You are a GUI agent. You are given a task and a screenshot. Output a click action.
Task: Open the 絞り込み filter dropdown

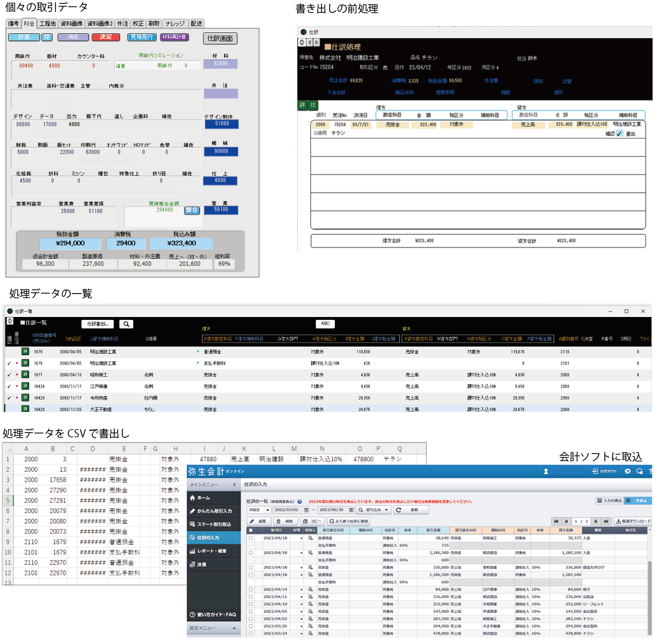point(374,510)
